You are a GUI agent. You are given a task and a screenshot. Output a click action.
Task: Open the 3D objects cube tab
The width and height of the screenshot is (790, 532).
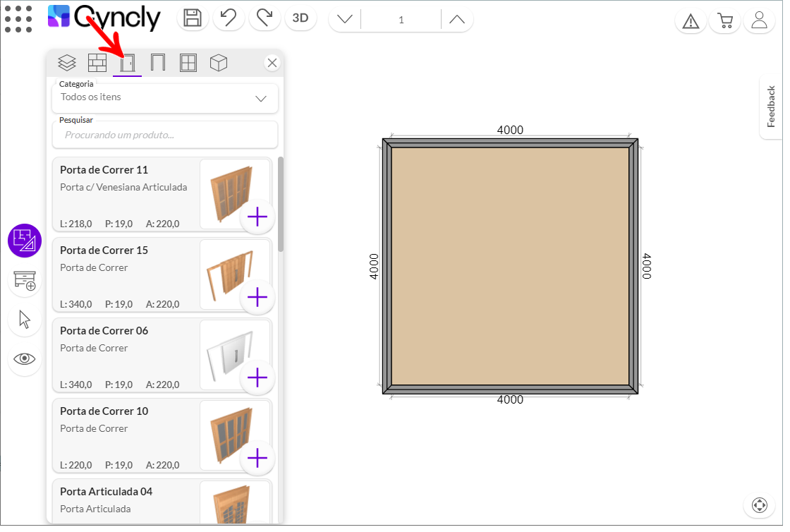219,63
